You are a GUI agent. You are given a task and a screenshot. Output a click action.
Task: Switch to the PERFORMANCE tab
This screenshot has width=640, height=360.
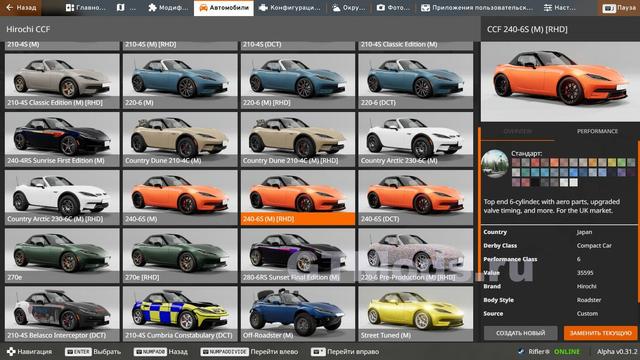tap(597, 131)
